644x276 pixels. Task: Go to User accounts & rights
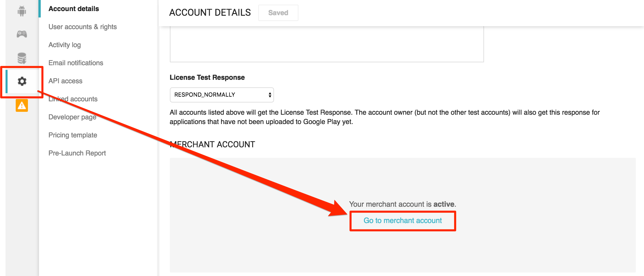[x=82, y=27]
